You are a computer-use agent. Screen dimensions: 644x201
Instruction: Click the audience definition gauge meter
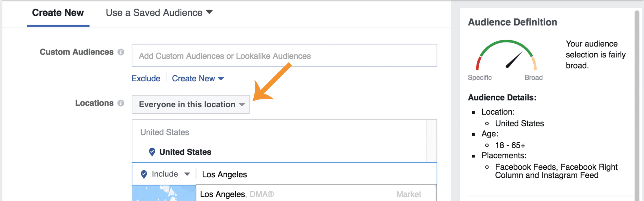click(x=506, y=55)
